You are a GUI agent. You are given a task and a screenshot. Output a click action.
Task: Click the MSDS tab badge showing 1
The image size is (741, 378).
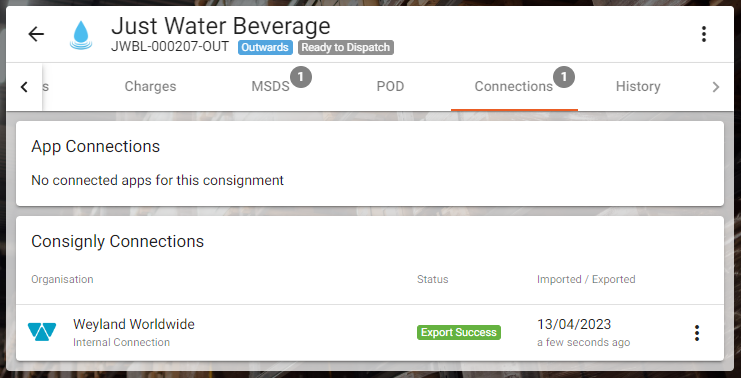[x=301, y=77]
